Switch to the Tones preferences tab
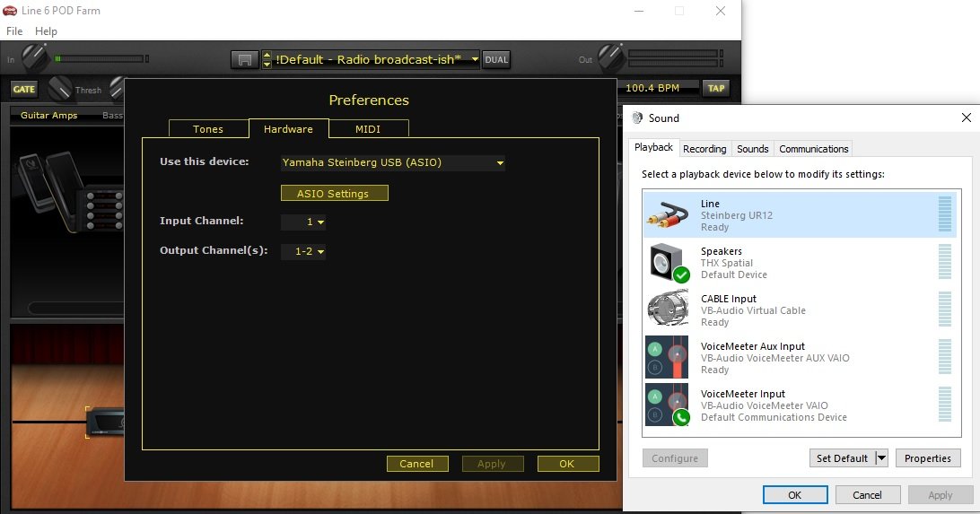The width and height of the screenshot is (980, 514). pos(208,128)
